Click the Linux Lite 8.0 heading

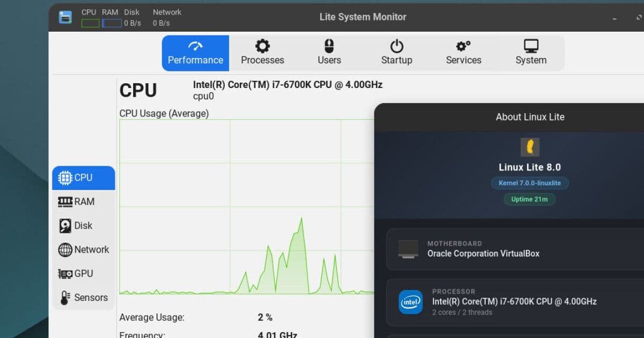point(530,167)
